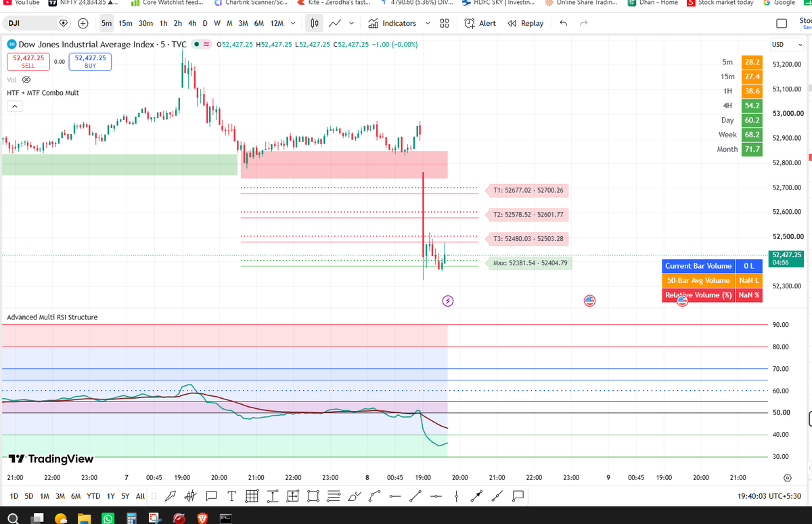This screenshot has height=524, width=812.
Task: Expand the additional time intervals dropdown
Action: click(292, 23)
